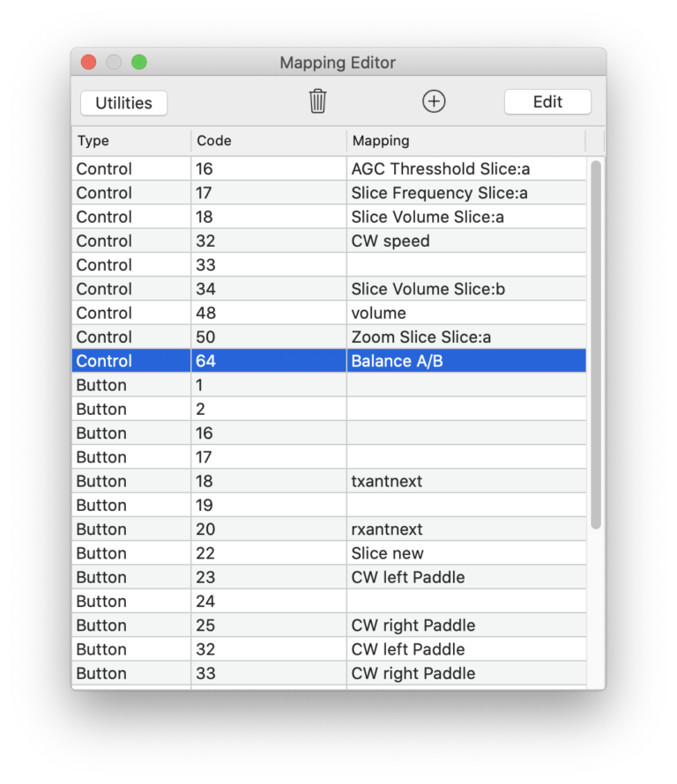Click Button code cell 20
The height and width of the screenshot is (784, 677).
[x=269, y=529]
